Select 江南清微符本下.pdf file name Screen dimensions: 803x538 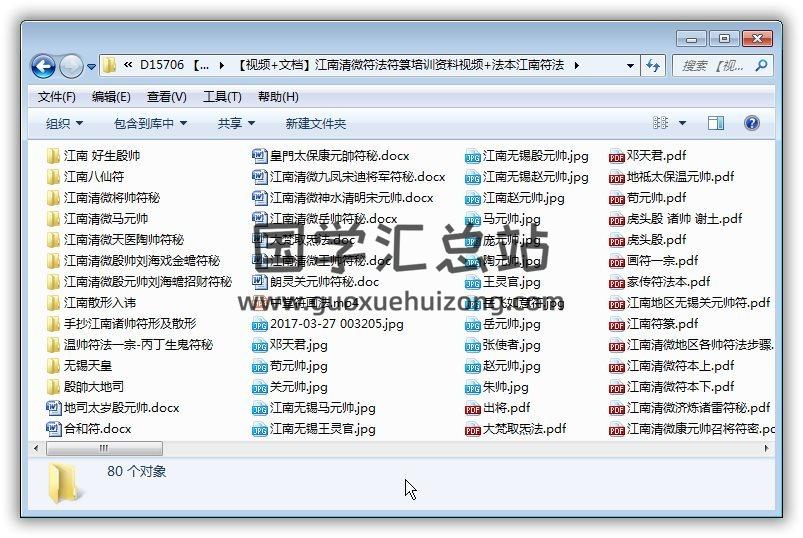(680, 386)
